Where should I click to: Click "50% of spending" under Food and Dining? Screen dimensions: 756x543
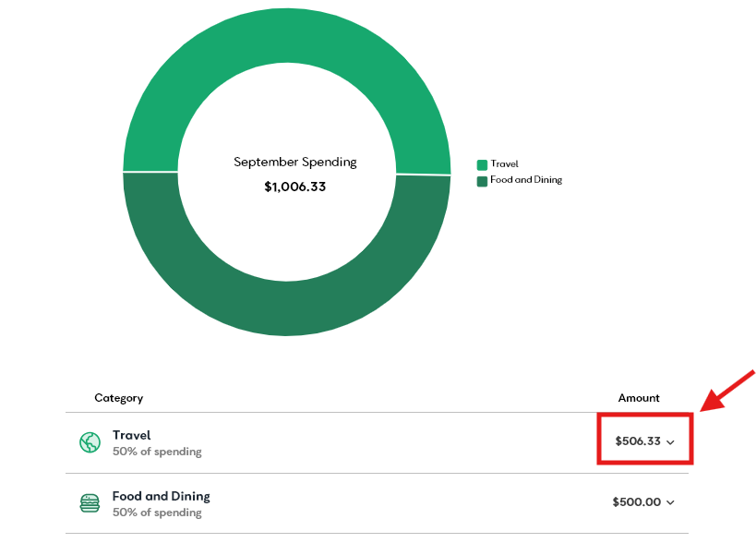point(157,513)
